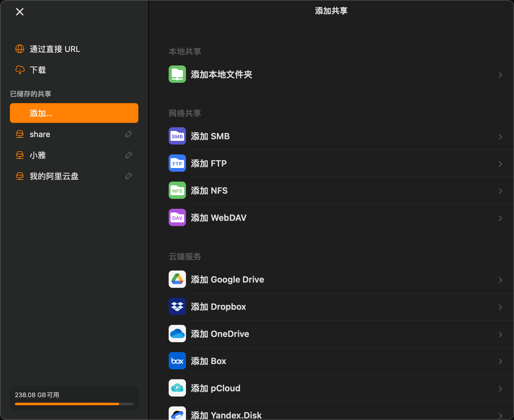This screenshot has height=420, width=514.
Task: Click the Box icon
Action: click(177, 361)
